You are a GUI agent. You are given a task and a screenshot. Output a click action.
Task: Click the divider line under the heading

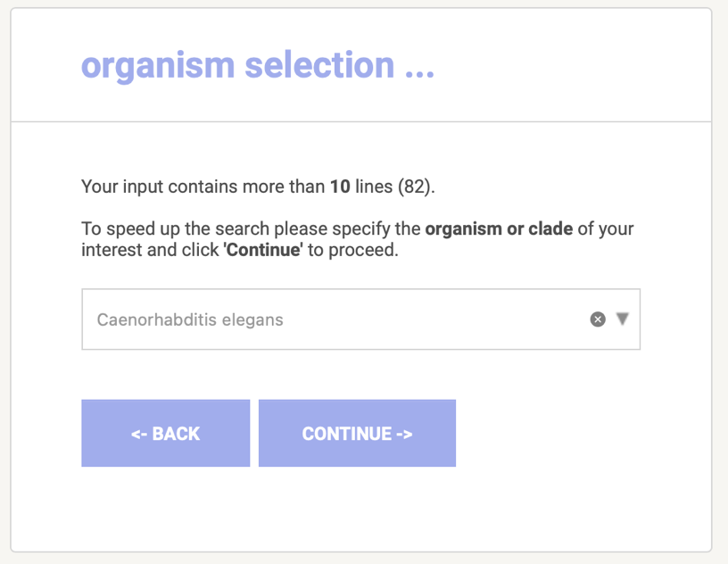point(360,120)
